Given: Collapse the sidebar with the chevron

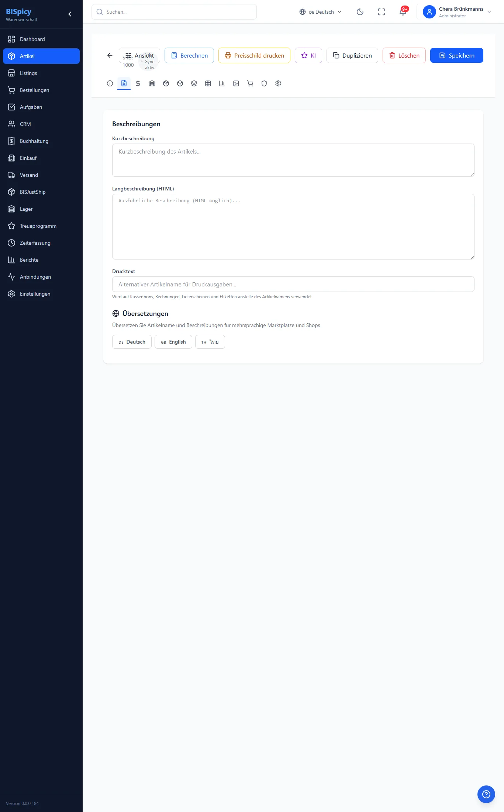Looking at the screenshot, I should (x=70, y=14).
